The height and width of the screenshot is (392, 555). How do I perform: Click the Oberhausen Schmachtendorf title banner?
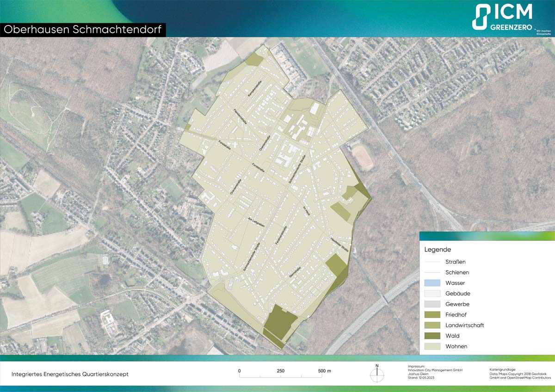[x=82, y=30]
